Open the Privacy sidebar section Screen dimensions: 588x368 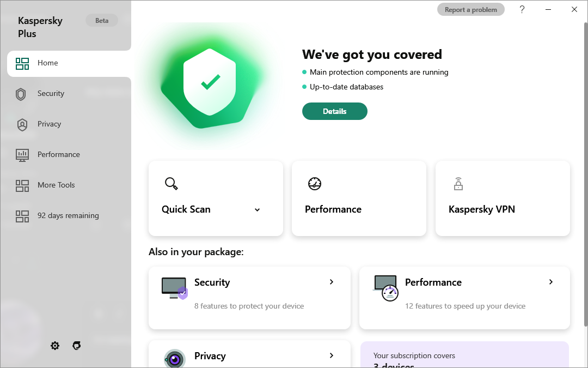[49, 124]
